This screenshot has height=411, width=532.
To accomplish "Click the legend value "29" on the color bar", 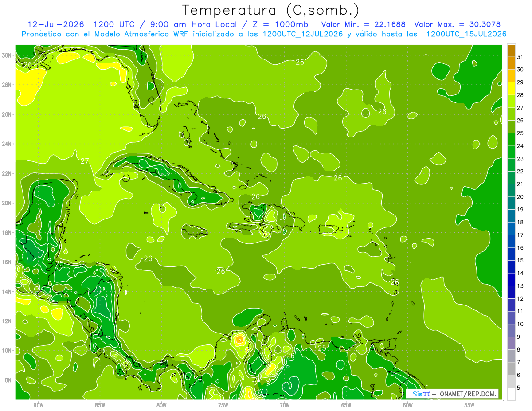I will (520, 82).
